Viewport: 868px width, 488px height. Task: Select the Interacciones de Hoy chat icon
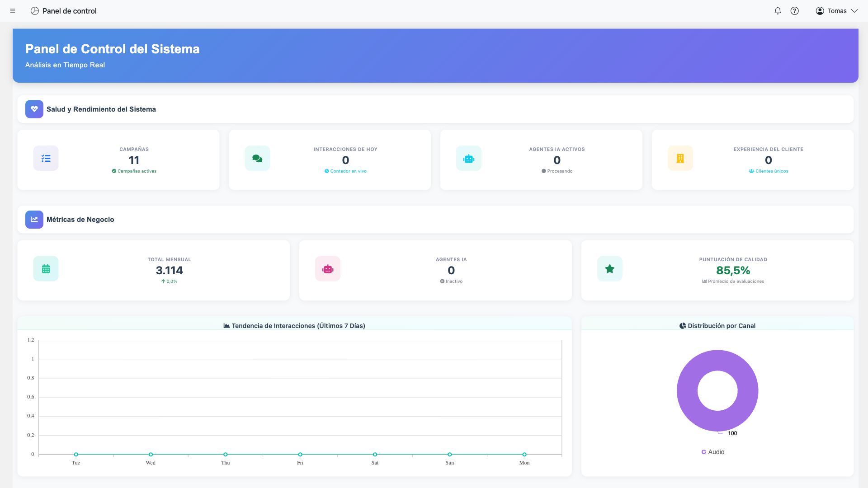(x=257, y=158)
